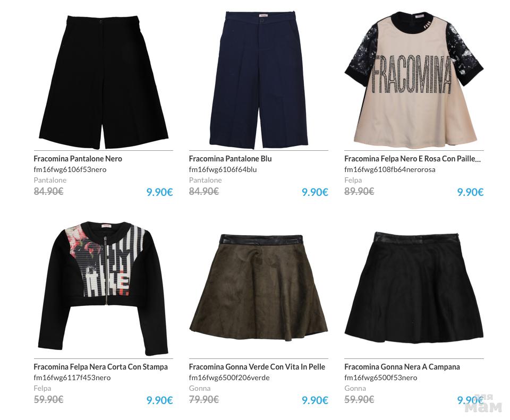Viewport: 510px width, 420px height.
Task: Click the Gonna category under the black skirt
Action: coord(355,388)
